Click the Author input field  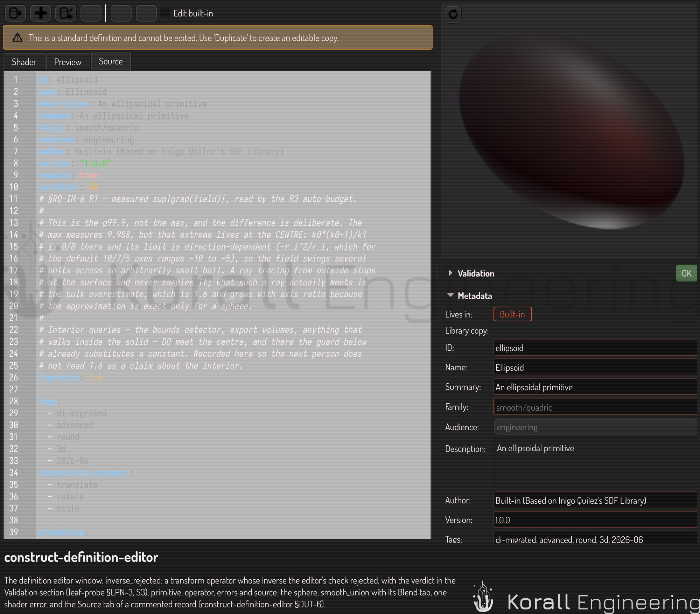tap(595, 500)
